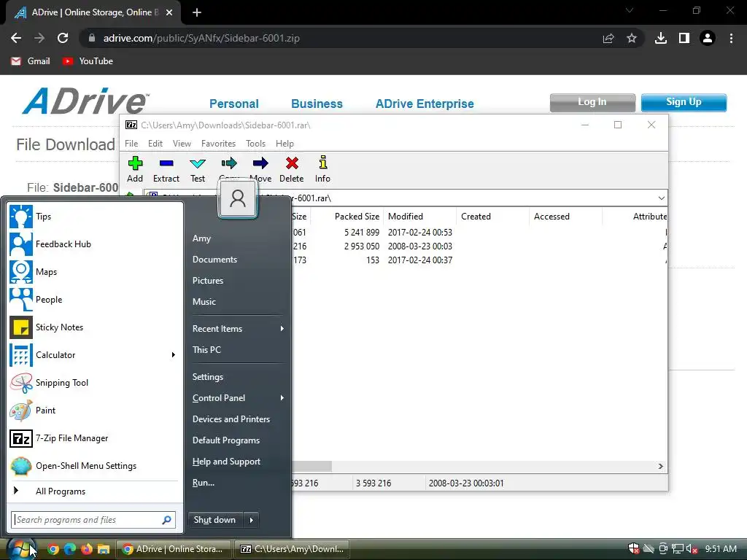Open the Business link on ADrive
This screenshot has width=747, height=560.
[317, 104]
